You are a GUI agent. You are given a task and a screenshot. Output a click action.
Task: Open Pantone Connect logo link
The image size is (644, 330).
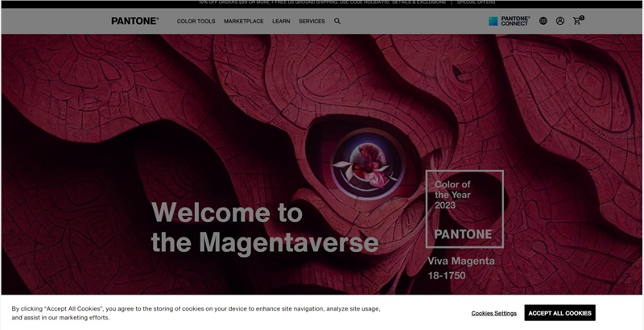coord(510,21)
